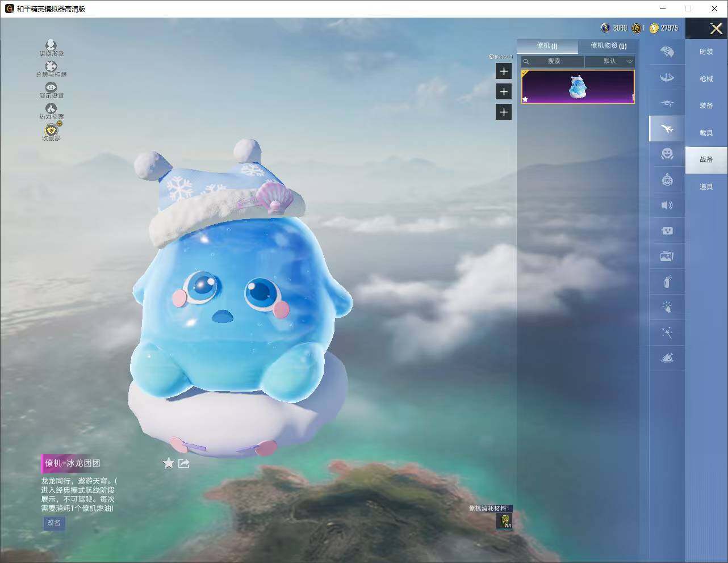Select the spray can category icon
The width and height of the screenshot is (728, 563).
(x=667, y=281)
